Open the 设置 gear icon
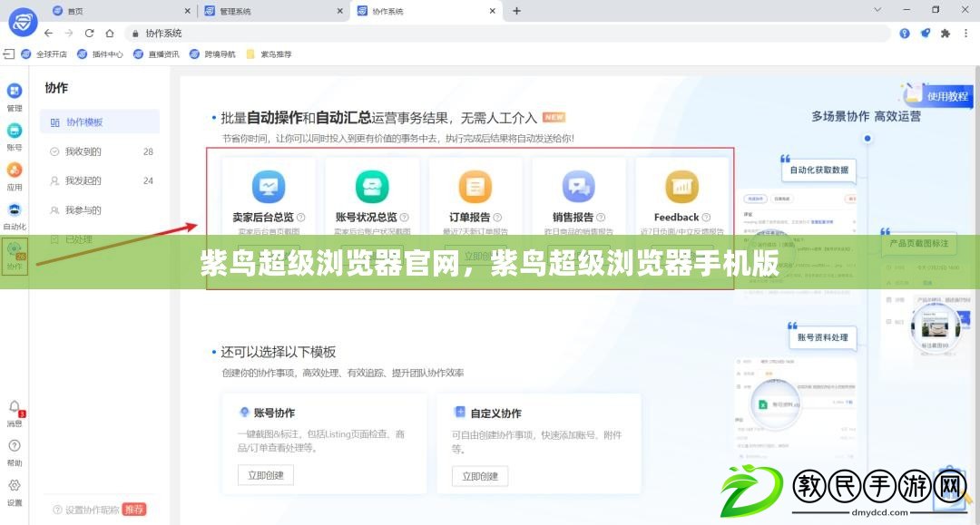Image resolution: width=980 pixels, height=525 pixels. [15, 485]
